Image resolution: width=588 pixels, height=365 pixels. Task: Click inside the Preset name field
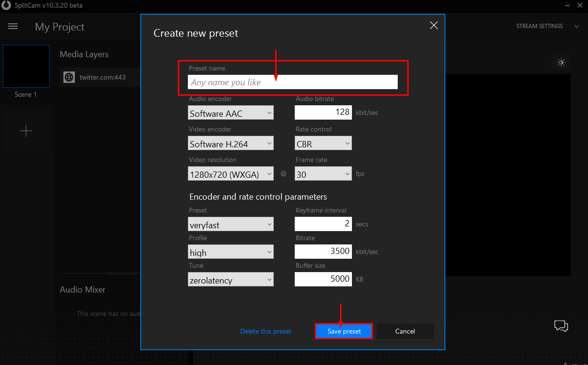click(x=292, y=82)
